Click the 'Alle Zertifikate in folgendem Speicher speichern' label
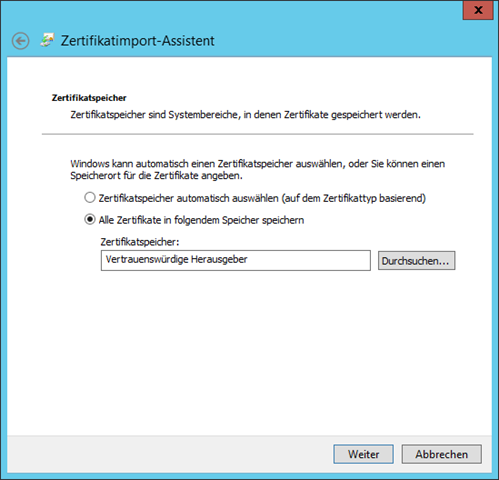The height and width of the screenshot is (480, 499). click(201, 220)
